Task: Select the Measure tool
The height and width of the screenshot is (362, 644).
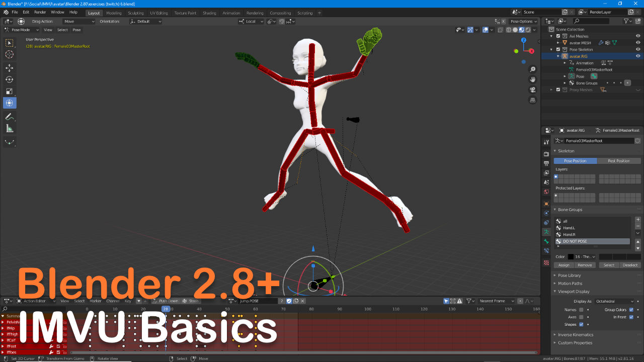Action: click(10, 128)
